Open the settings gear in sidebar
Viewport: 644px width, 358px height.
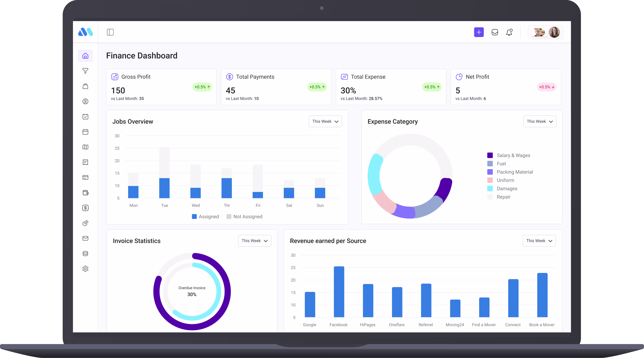click(x=85, y=269)
